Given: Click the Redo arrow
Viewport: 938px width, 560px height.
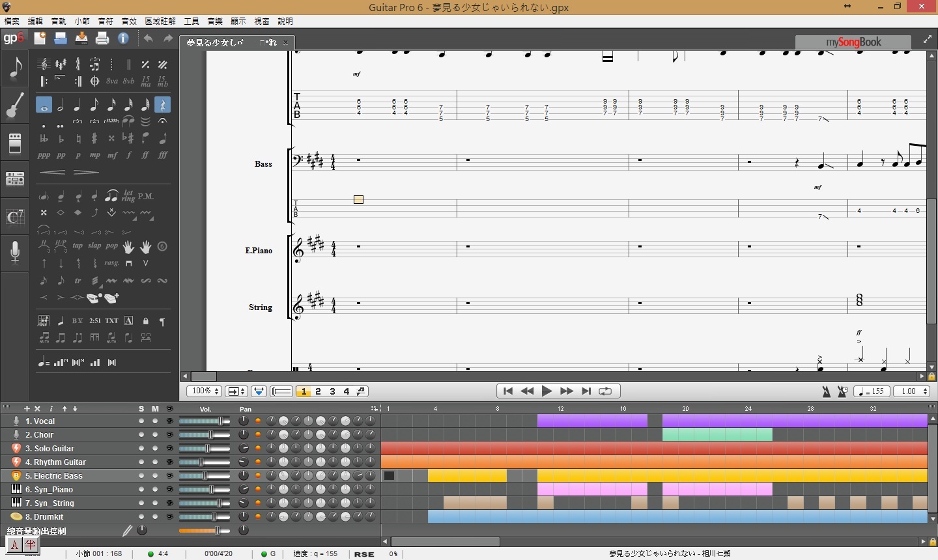Looking at the screenshot, I should (168, 38).
